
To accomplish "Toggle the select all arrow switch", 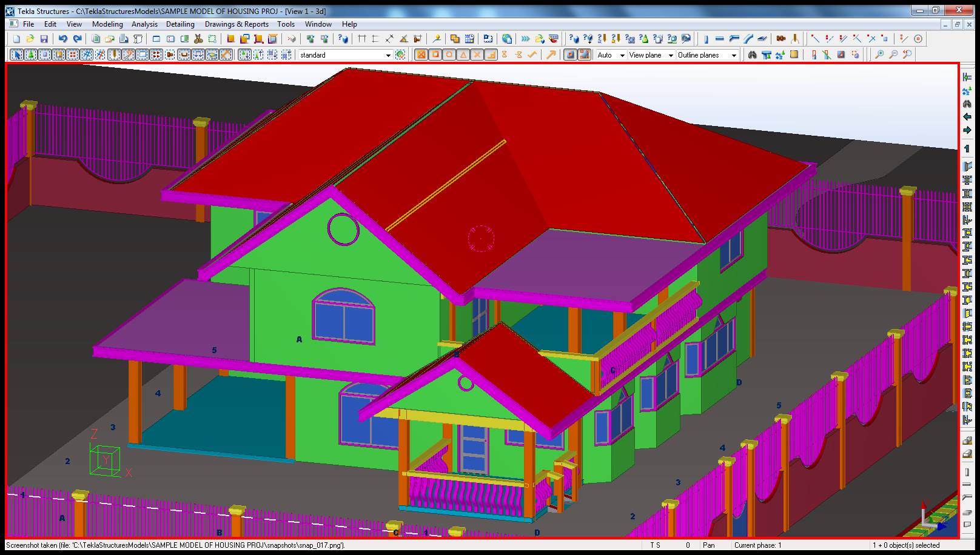I will [16, 55].
